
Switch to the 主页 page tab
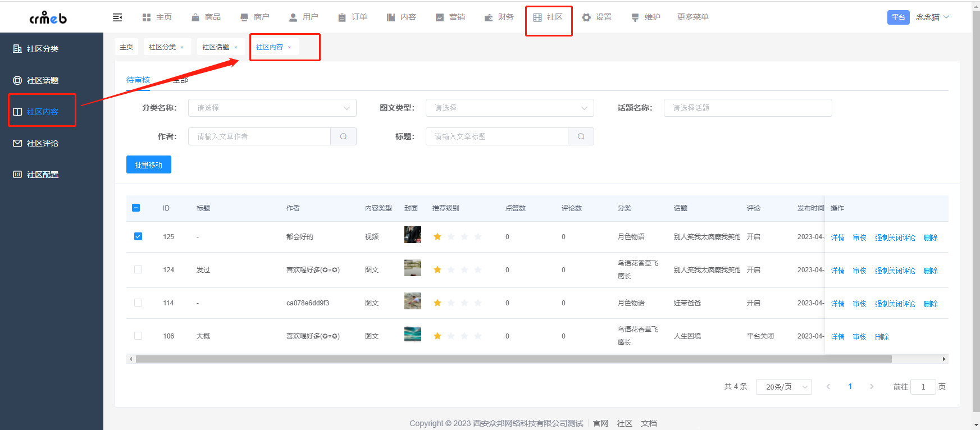click(126, 47)
